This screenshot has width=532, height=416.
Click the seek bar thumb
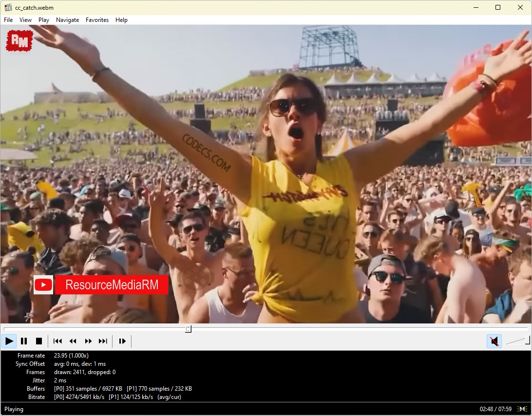(188, 329)
